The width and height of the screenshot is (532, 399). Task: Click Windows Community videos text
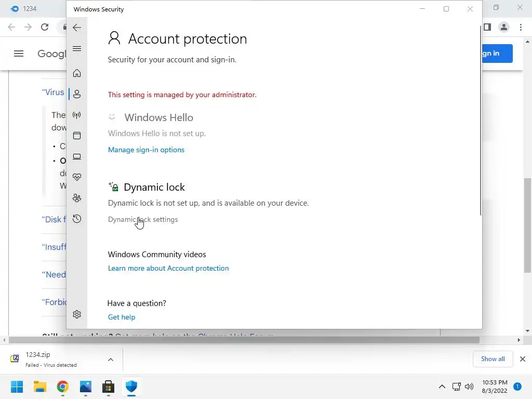(x=157, y=255)
